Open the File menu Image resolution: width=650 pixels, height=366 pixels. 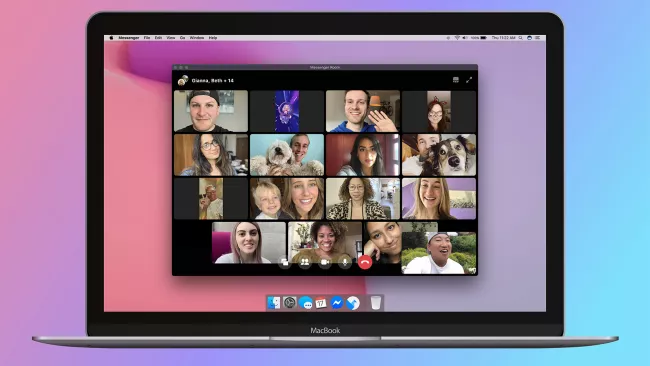pos(147,38)
